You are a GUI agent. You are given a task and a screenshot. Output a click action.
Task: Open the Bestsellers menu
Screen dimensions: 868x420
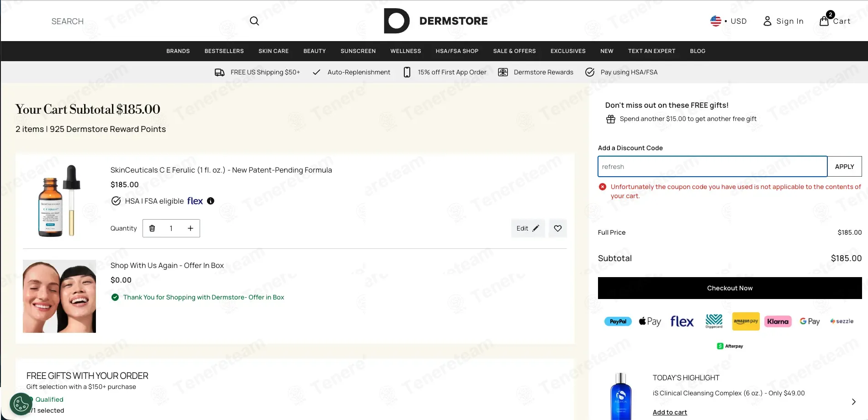[224, 51]
